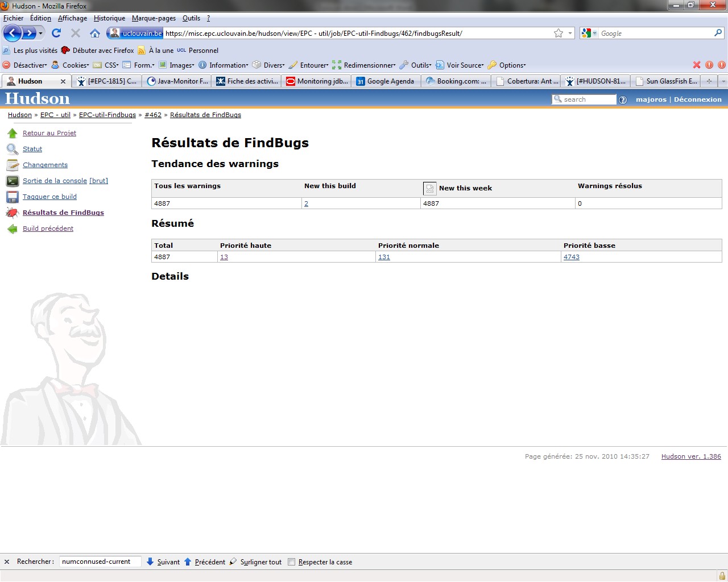Toggle Surligner tout highlighting
The image size is (728, 582).
255,562
